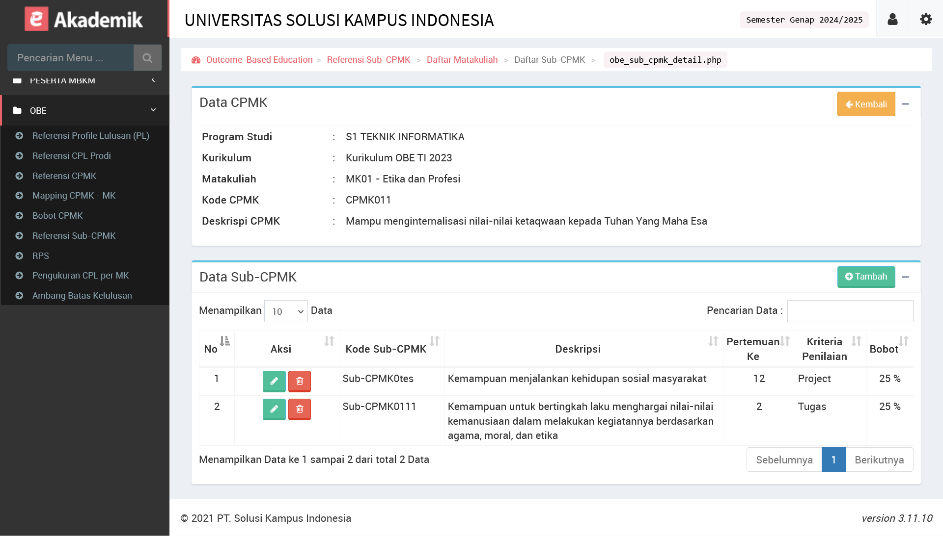943x536 pixels.
Task: Delete the Sub-CPMK0111 row with trash icon
Action: click(299, 408)
